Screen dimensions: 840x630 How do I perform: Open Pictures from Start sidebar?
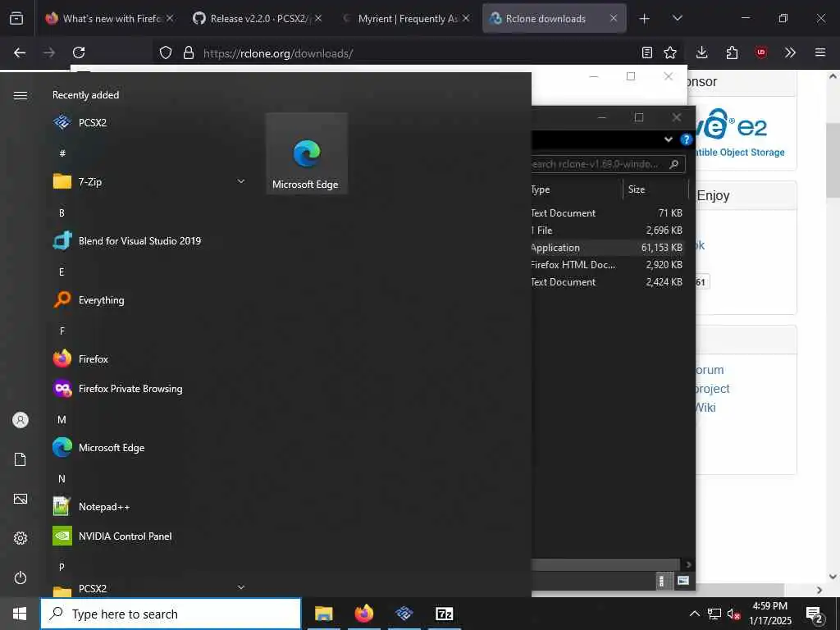point(21,499)
